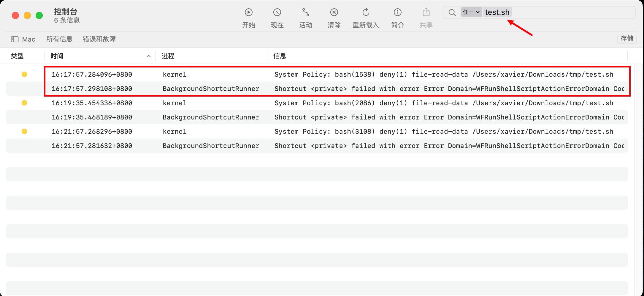Sort by the 类型 column header
644x296 pixels.
point(17,56)
